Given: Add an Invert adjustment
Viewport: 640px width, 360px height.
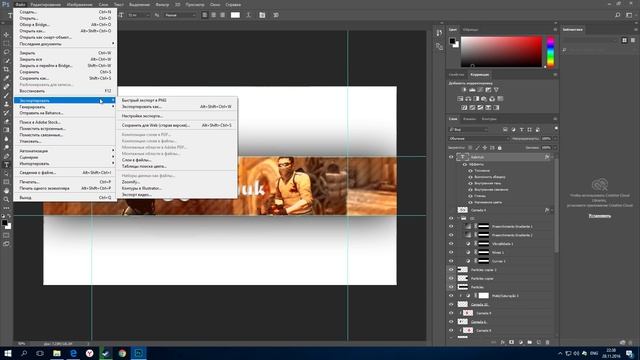Looking at the screenshot, I should [464, 108].
